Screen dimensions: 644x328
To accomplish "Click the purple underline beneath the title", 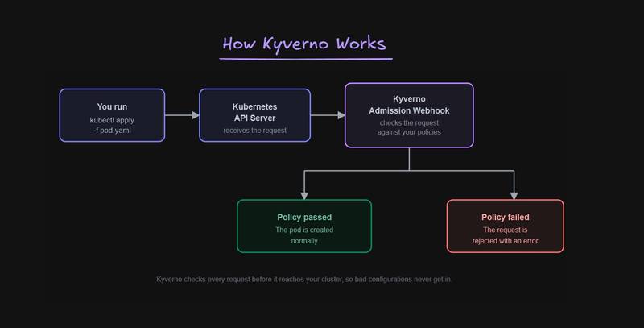I will click(x=306, y=59).
